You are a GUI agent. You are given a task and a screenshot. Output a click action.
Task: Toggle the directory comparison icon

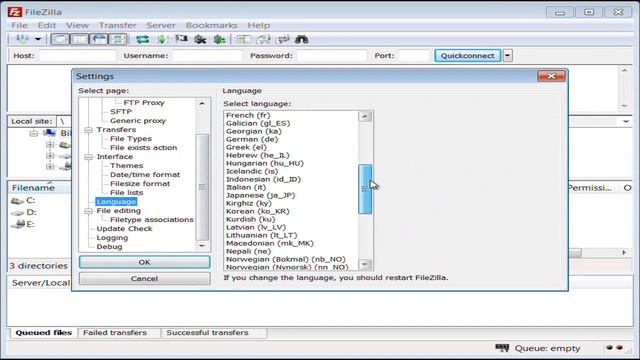(x=263, y=39)
